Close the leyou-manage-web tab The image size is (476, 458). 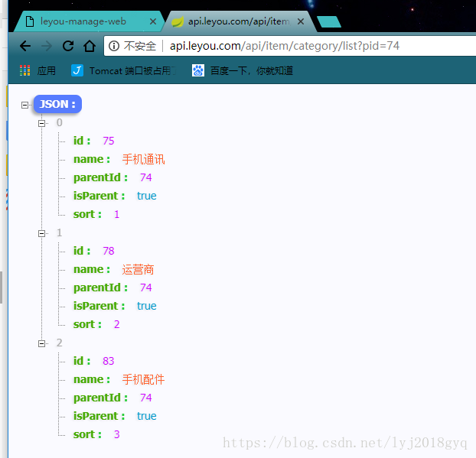(153, 21)
